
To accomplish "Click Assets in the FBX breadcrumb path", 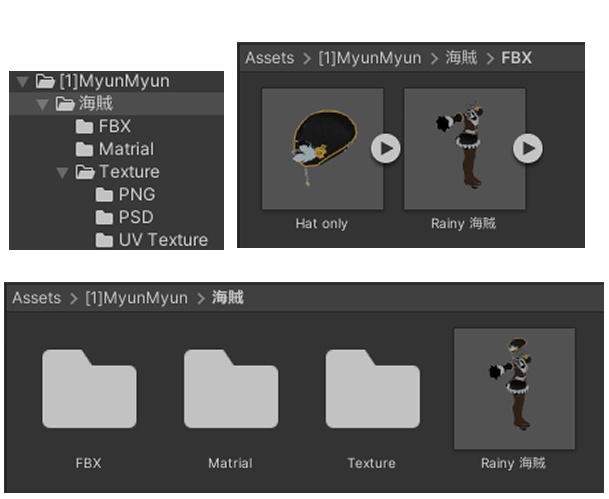I will point(270,58).
